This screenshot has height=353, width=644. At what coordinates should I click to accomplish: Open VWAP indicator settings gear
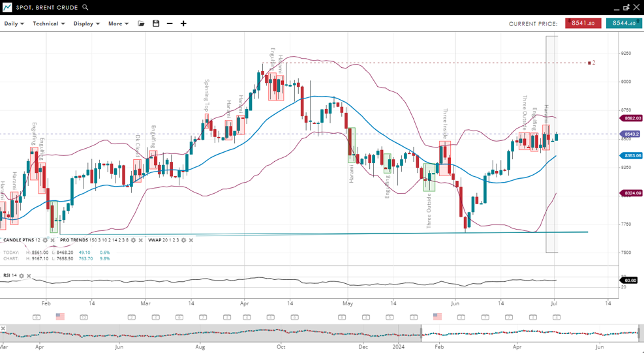183,240
